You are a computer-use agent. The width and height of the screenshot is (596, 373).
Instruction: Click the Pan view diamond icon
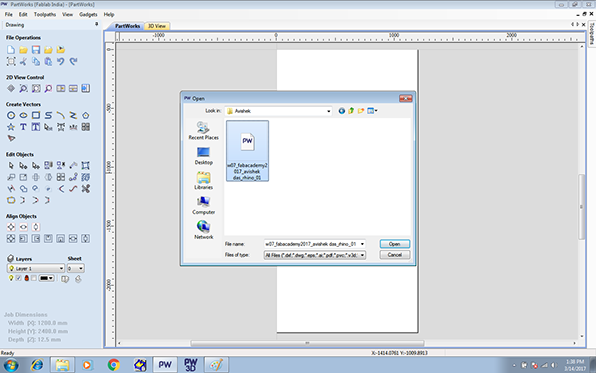click(x=11, y=89)
